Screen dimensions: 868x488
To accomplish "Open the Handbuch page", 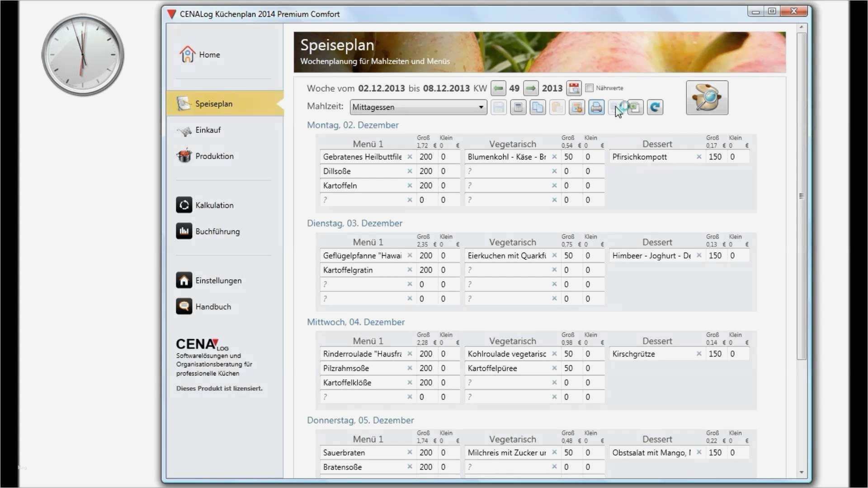I will click(214, 306).
